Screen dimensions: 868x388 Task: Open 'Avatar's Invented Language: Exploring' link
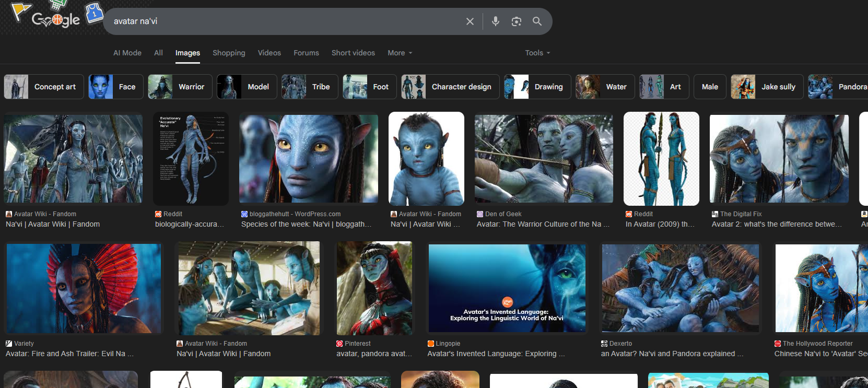[496, 354]
